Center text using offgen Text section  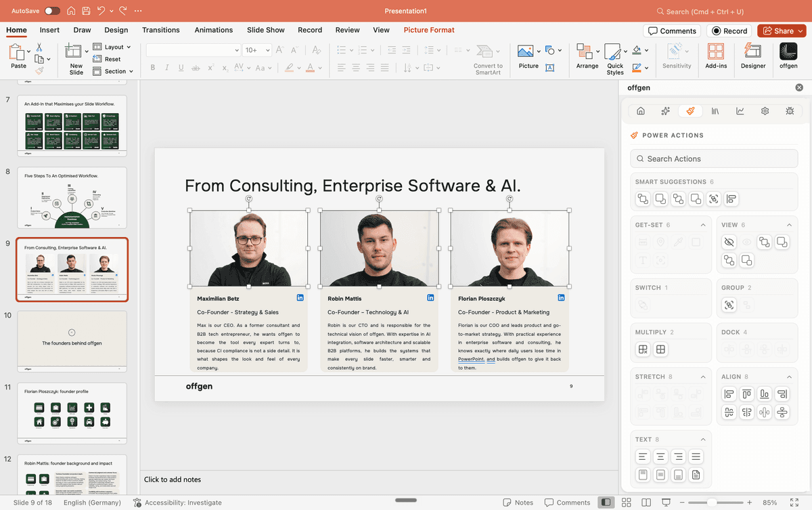coord(660,456)
